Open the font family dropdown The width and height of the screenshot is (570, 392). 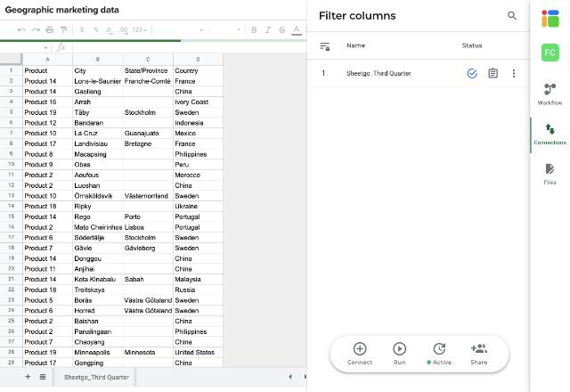tap(179, 29)
